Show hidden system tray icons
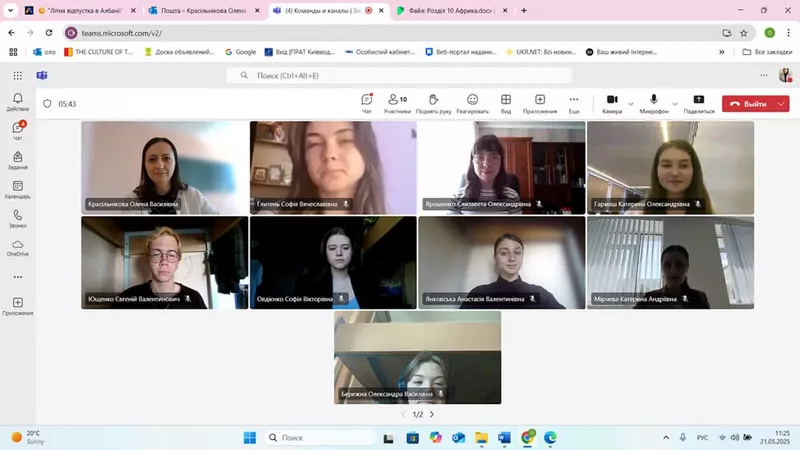 [666, 438]
